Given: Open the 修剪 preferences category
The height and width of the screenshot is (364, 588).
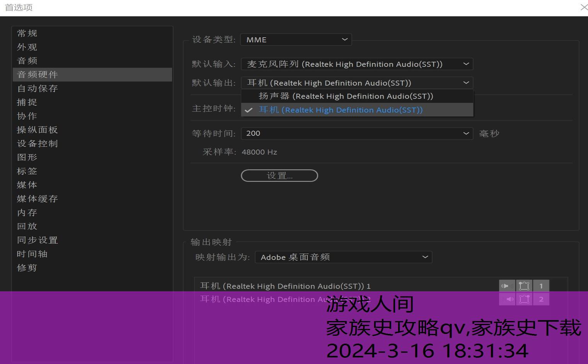Looking at the screenshot, I should point(92,267).
